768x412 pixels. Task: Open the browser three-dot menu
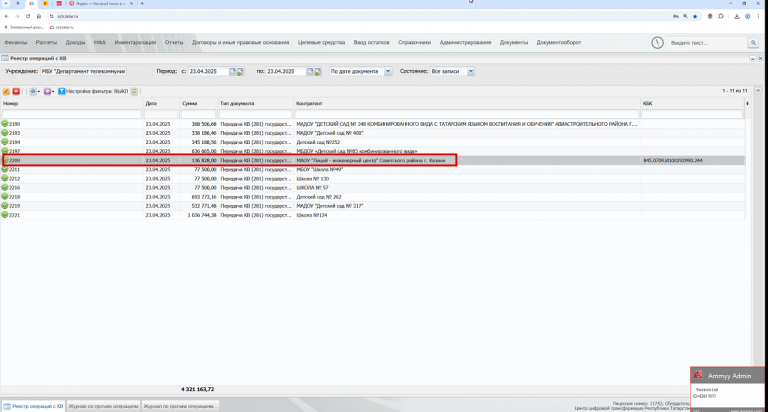coord(758,16)
